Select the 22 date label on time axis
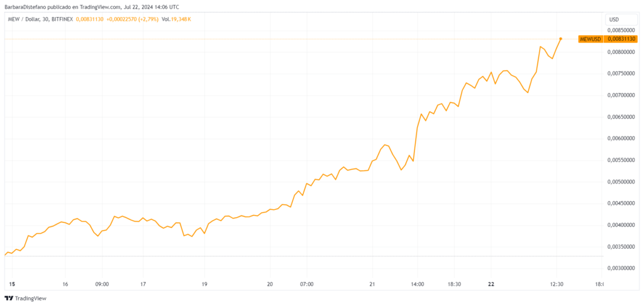This screenshot has width=644, height=306. 491,284
